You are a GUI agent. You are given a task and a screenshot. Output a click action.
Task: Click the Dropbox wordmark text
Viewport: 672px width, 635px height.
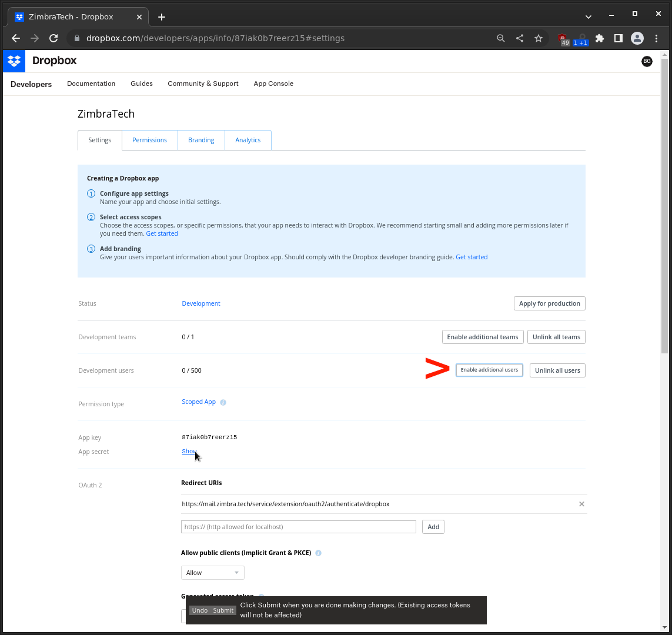(55, 61)
